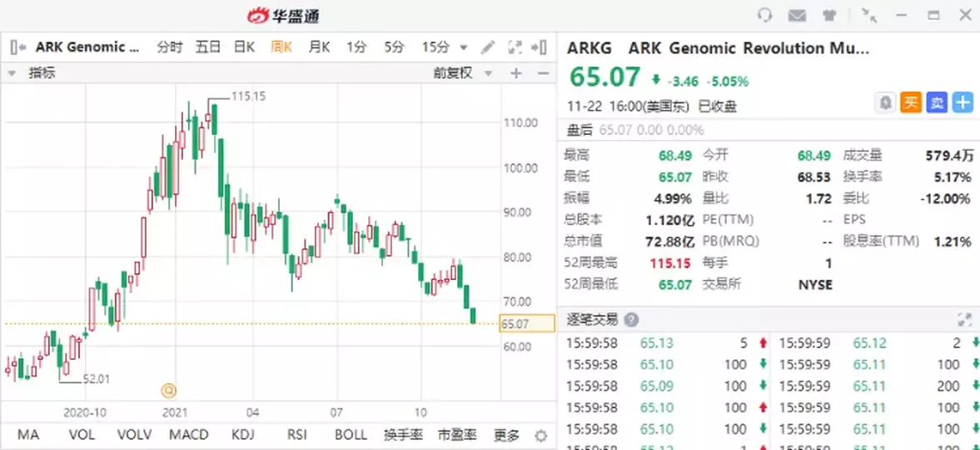The height and width of the screenshot is (450, 980).
Task: Collapse the right panel bracket arrow icon
Action: tap(540, 47)
